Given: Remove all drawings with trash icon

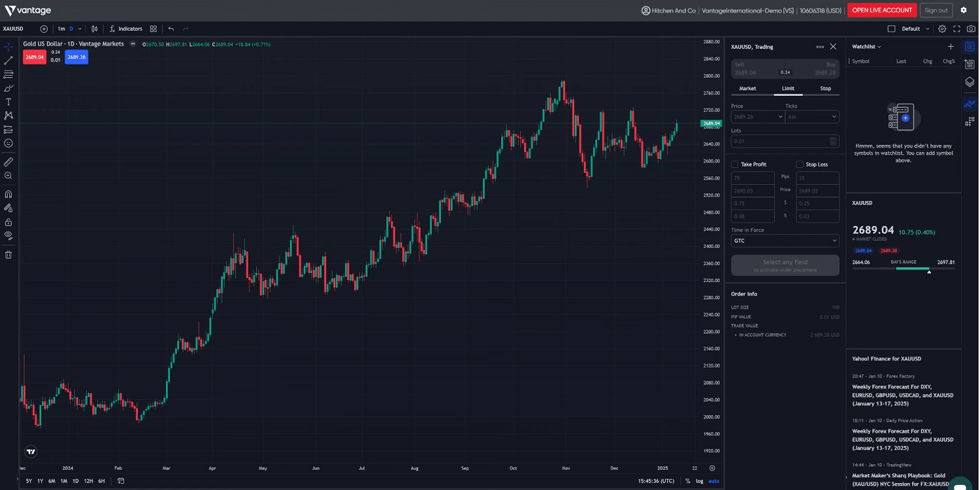Looking at the screenshot, I should click(8, 255).
